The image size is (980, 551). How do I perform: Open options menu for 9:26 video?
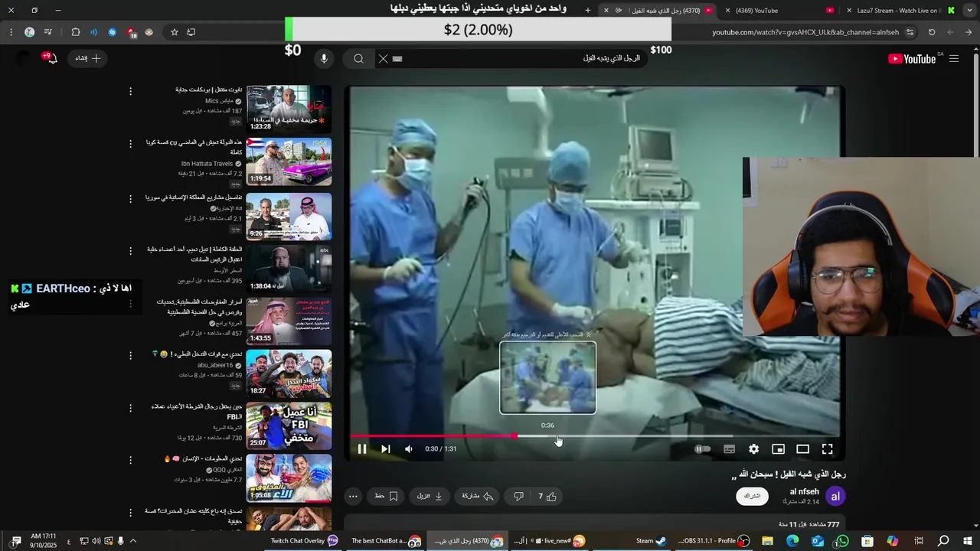tap(130, 197)
